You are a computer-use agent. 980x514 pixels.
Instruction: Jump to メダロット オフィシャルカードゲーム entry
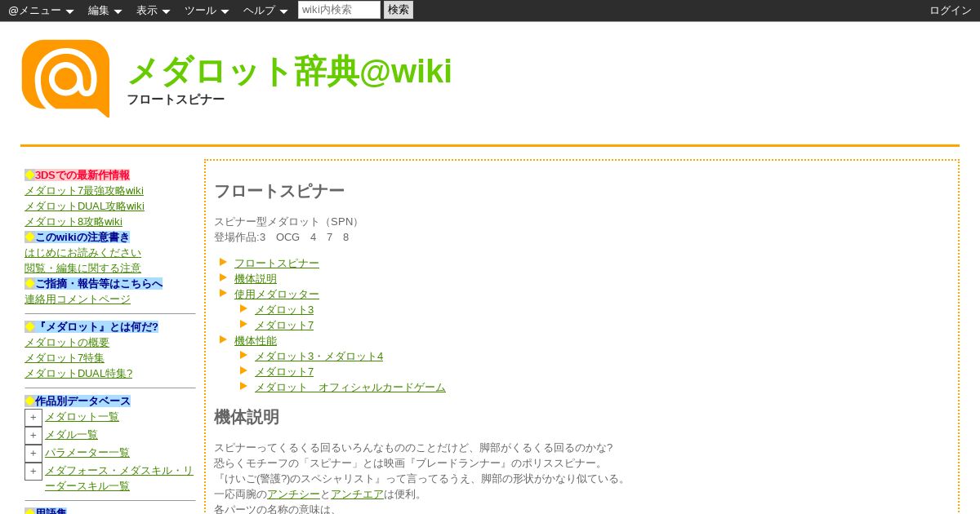[x=350, y=388]
